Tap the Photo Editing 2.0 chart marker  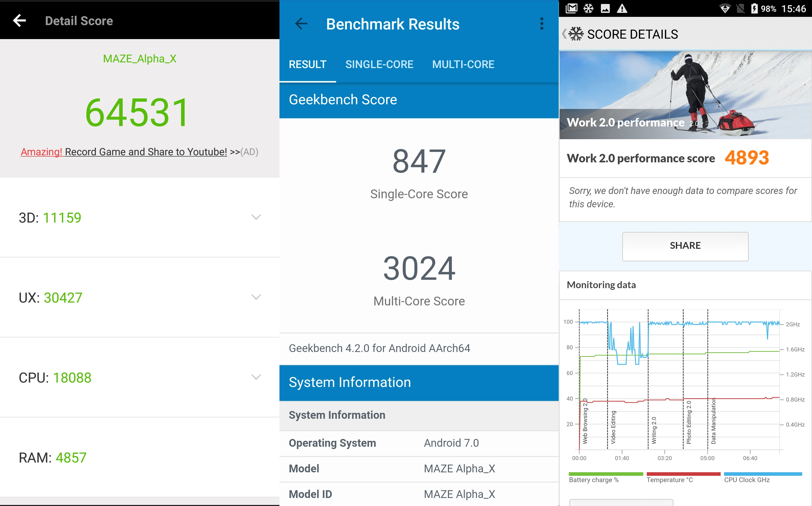(x=689, y=422)
